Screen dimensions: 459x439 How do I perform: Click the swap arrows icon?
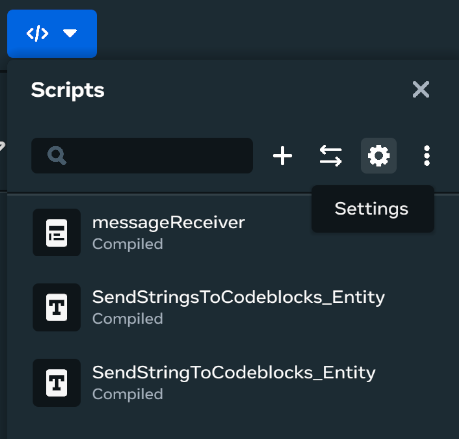330,156
